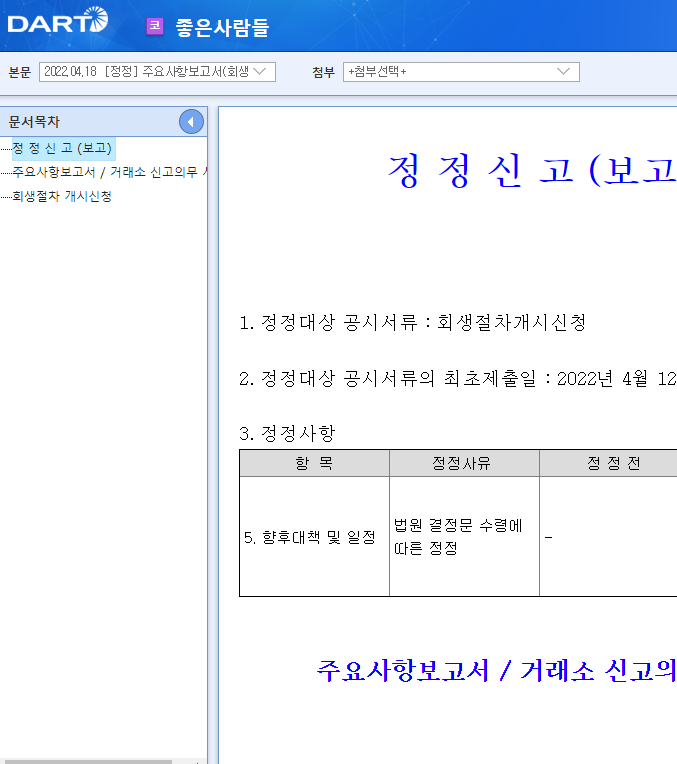Click the 항 목 table header
The height and width of the screenshot is (764, 677).
[x=314, y=463]
